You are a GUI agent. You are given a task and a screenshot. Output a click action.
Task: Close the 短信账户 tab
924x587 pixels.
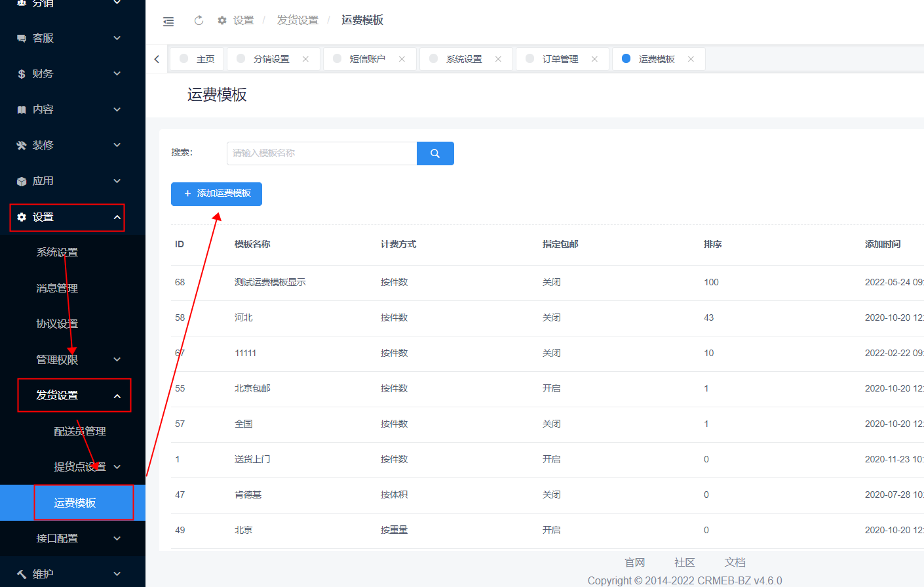tap(402, 59)
